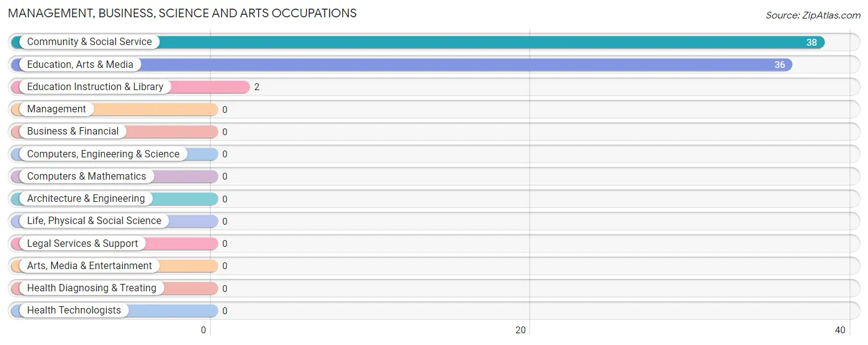Click the Community & Social Service label
The image size is (868, 345).
pos(90,42)
